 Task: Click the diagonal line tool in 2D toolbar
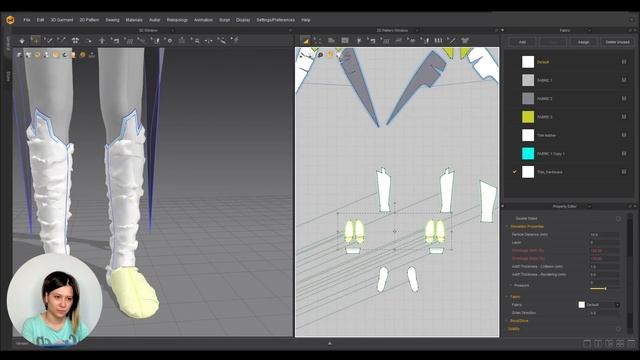451,40
